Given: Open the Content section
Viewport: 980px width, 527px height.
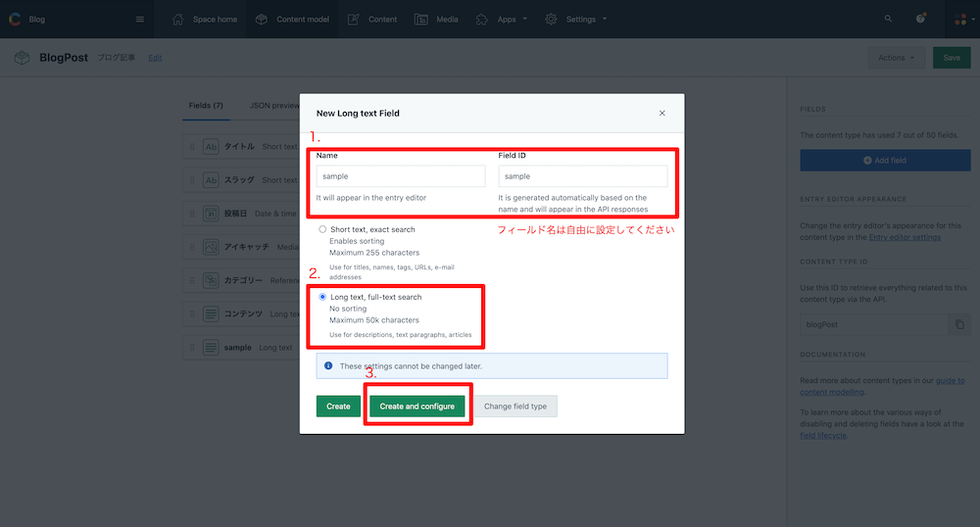Looking at the screenshot, I should pyautogui.click(x=382, y=20).
